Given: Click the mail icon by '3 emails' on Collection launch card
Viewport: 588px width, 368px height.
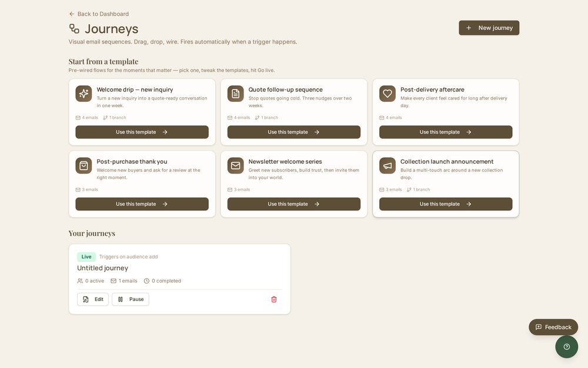Looking at the screenshot, I should coord(382,190).
